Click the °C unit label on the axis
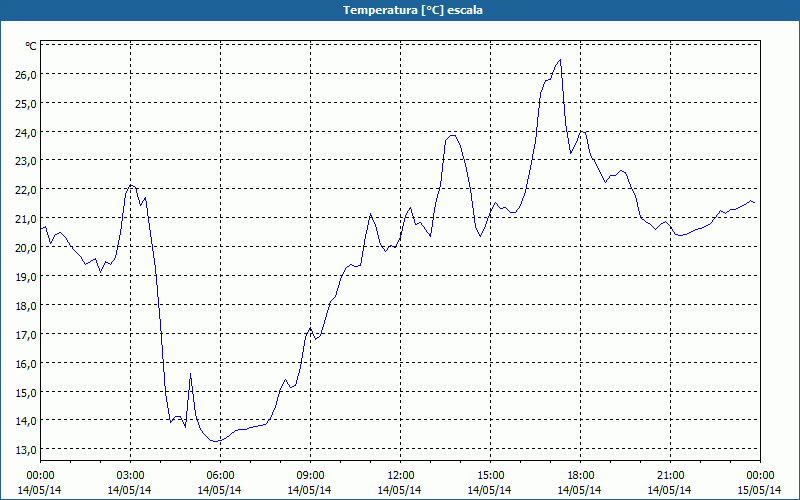This screenshot has height=500, width=800. (31, 46)
